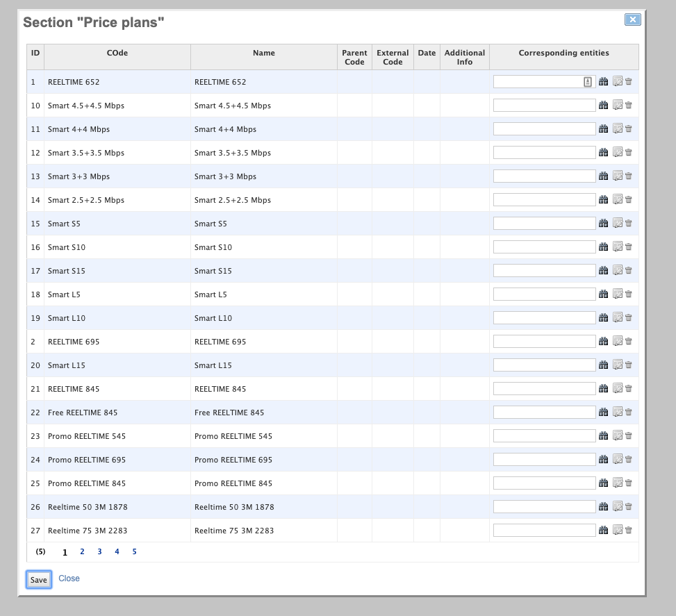Viewport: 676px width, 616px height.
Task: Click trash icon in row ID 21
Action: 629,388
